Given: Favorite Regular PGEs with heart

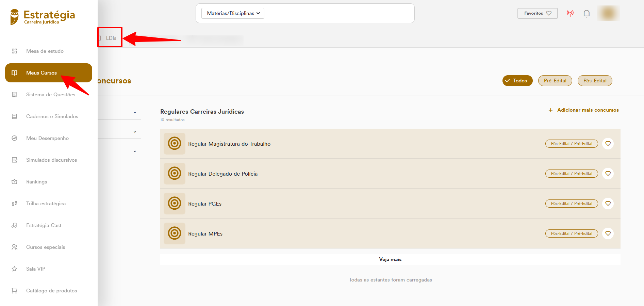Looking at the screenshot, I should pyautogui.click(x=608, y=204).
